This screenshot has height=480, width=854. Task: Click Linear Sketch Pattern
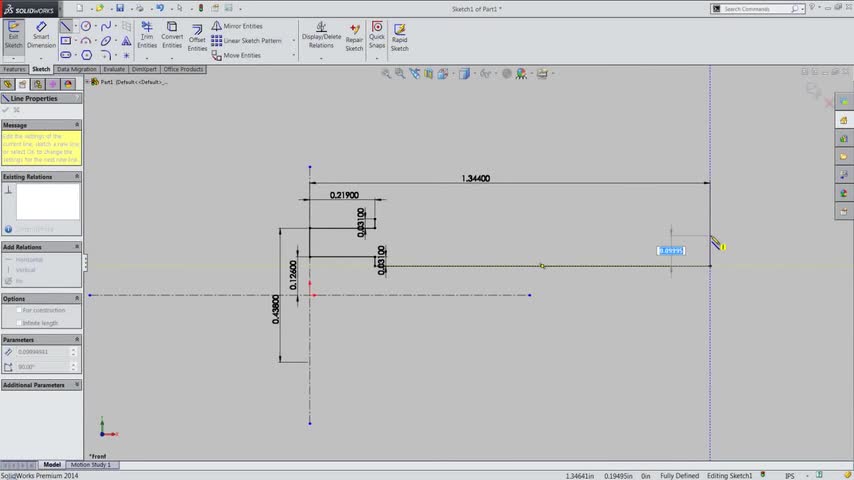pyautogui.click(x=246, y=41)
